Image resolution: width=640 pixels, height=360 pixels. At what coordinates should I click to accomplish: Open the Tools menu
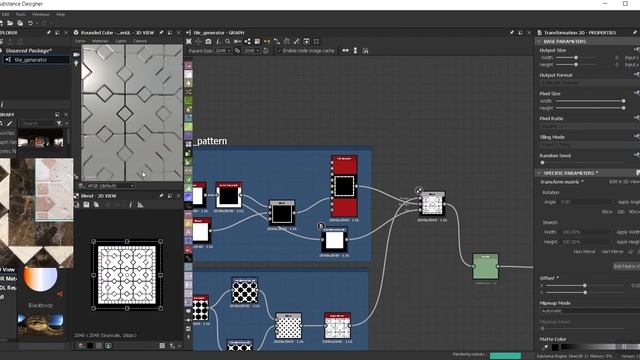20,14
